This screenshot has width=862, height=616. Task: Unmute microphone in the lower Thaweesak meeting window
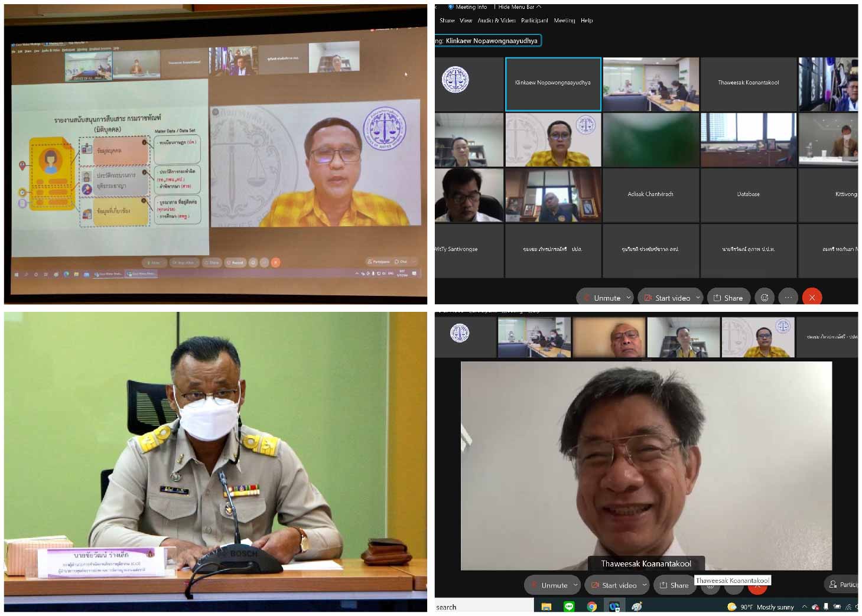[549, 585]
